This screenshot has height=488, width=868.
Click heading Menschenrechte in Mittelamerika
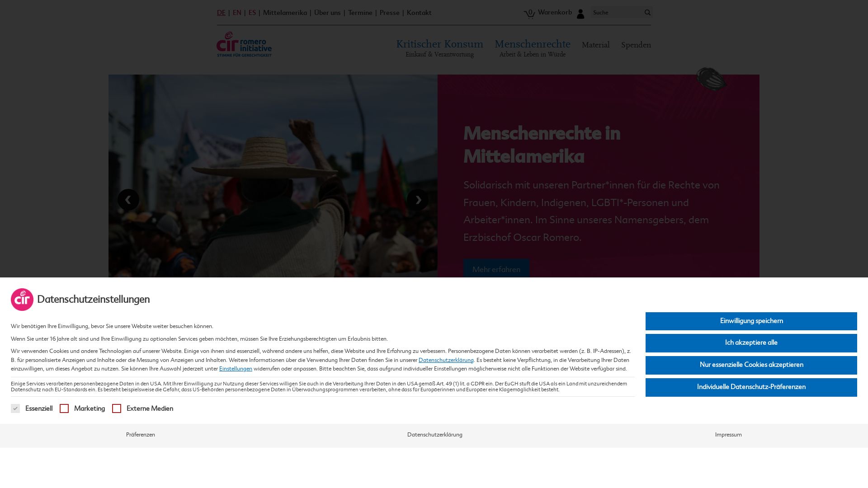[542, 145]
